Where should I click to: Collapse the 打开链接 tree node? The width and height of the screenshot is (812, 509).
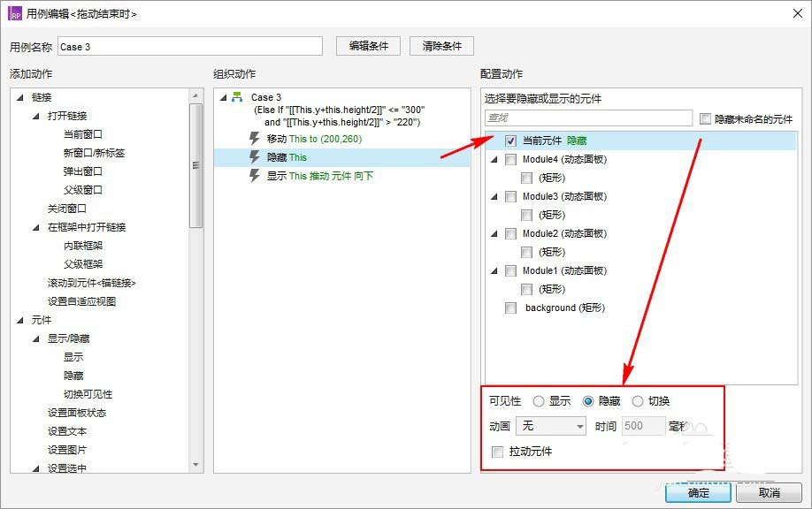[x=35, y=116]
